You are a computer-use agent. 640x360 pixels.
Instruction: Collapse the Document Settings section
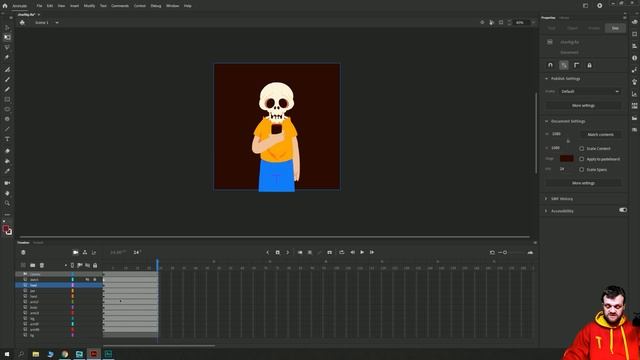coord(547,121)
